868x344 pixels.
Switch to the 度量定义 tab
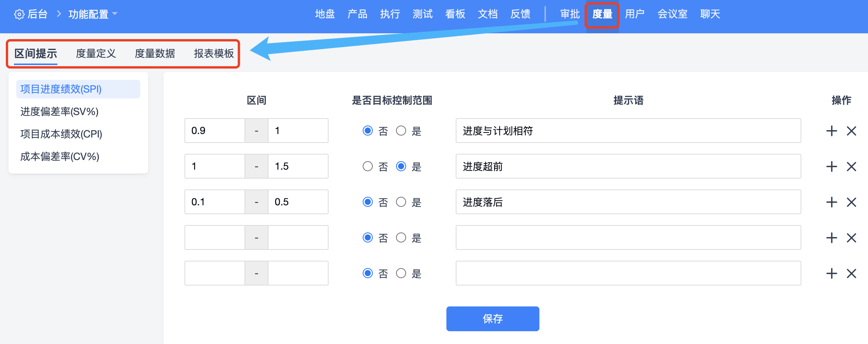coord(96,53)
